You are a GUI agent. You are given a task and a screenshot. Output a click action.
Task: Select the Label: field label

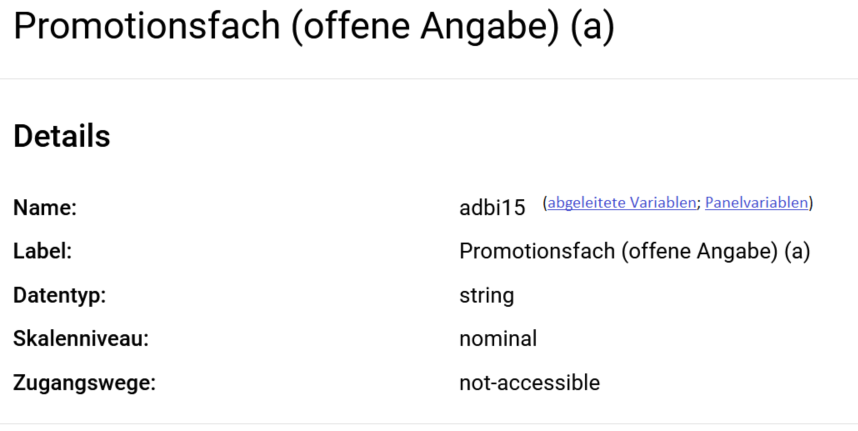43,252
